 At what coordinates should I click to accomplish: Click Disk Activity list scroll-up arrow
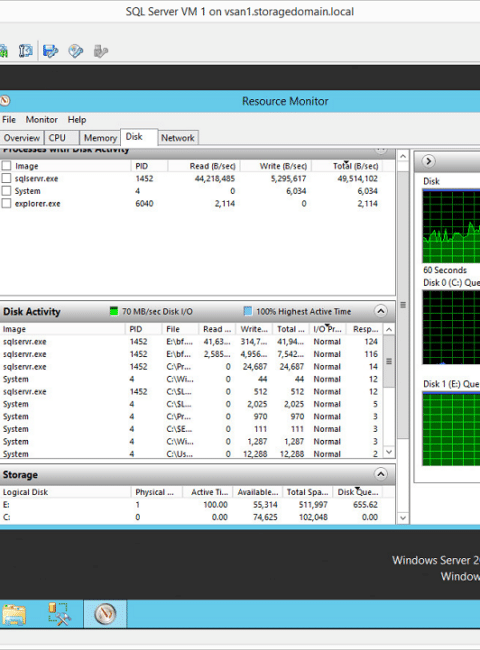(389, 330)
